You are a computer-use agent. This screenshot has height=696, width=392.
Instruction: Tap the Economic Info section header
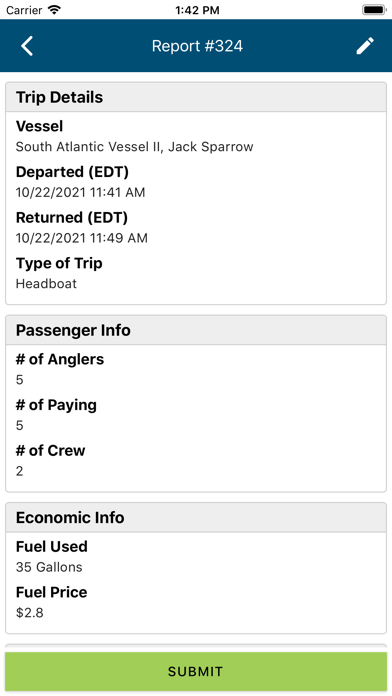click(x=196, y=518)
